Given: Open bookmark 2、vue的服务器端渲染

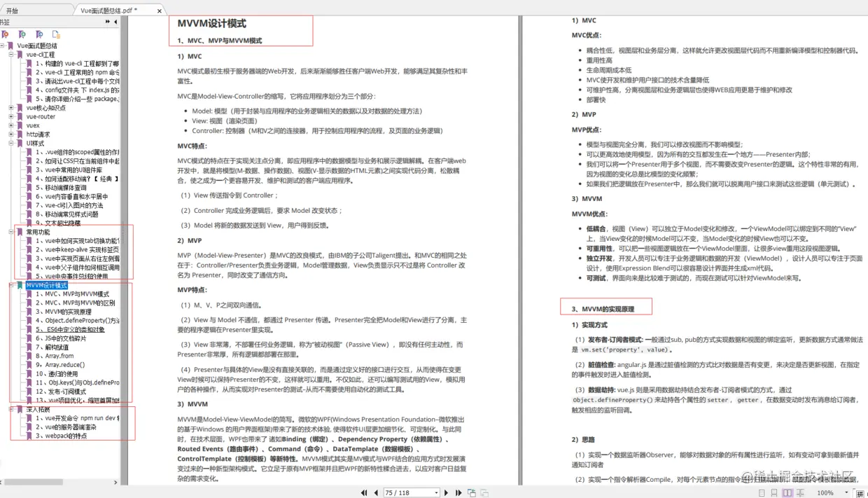Looking at the screenshot, I should click(x=66, y=427).
